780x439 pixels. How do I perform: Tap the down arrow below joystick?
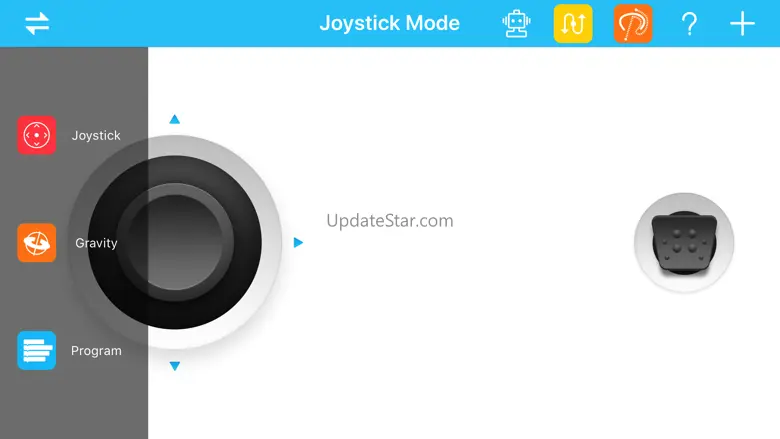pyautogui.click(x=175, y=366)
